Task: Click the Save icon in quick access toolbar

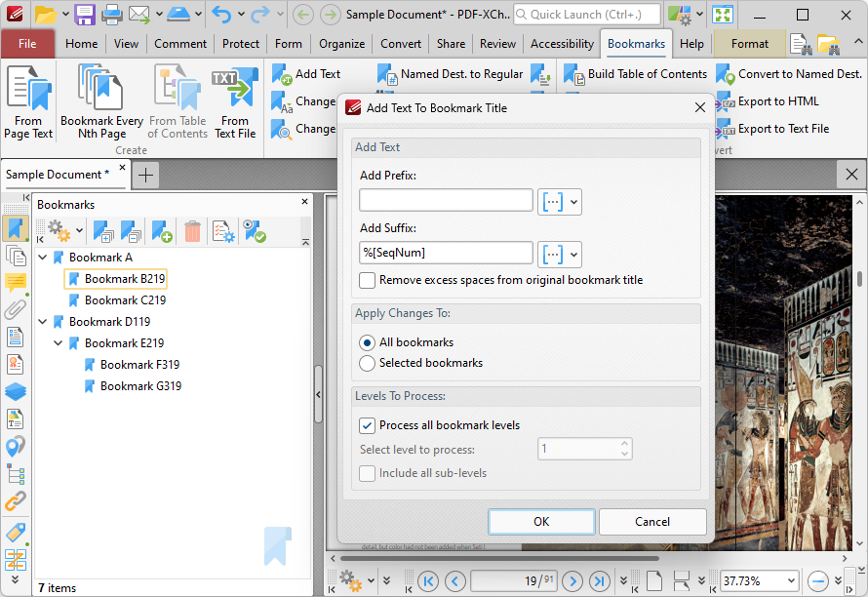Action: click(x=85, y=15)
